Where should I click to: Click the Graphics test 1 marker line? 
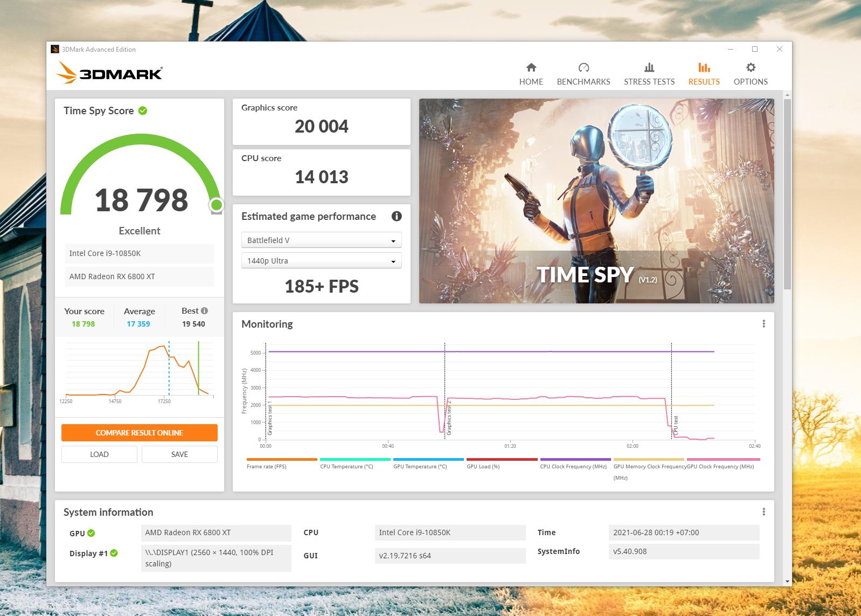tap(266, 391)
